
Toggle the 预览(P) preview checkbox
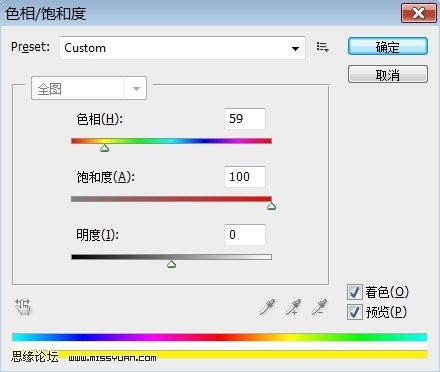click(355, 312)
